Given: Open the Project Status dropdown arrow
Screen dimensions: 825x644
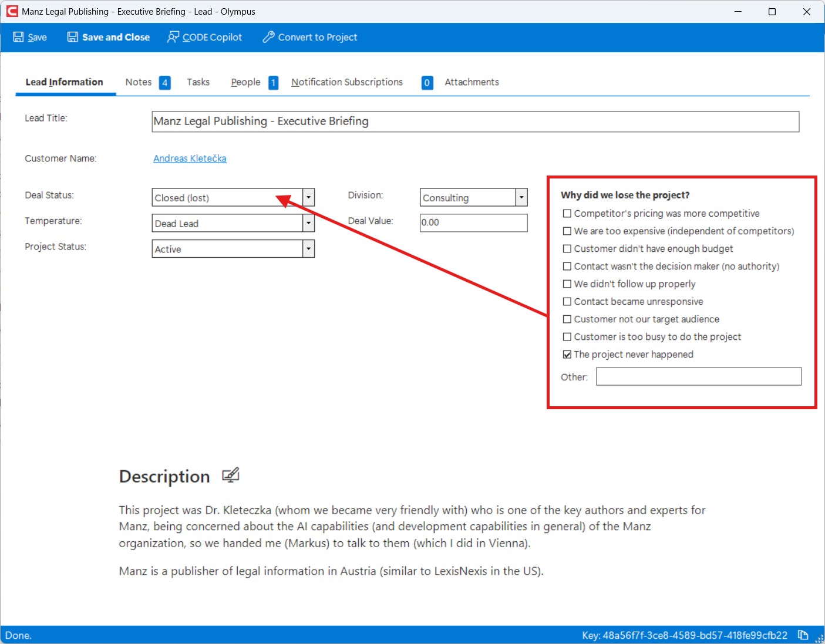Looking at the screenshot, I should click(308, 249).
